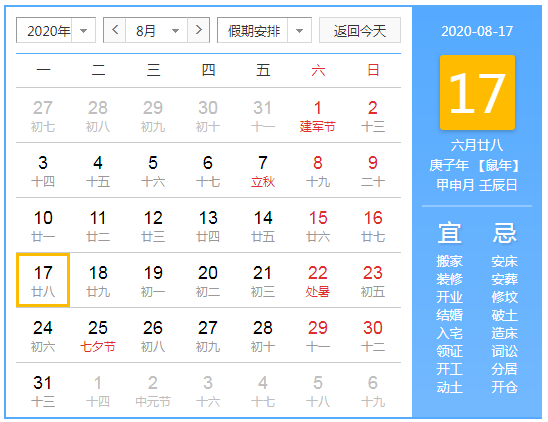Expand the 8月 month dropdown
Screen dimensions: 548x422
point(156,30)
